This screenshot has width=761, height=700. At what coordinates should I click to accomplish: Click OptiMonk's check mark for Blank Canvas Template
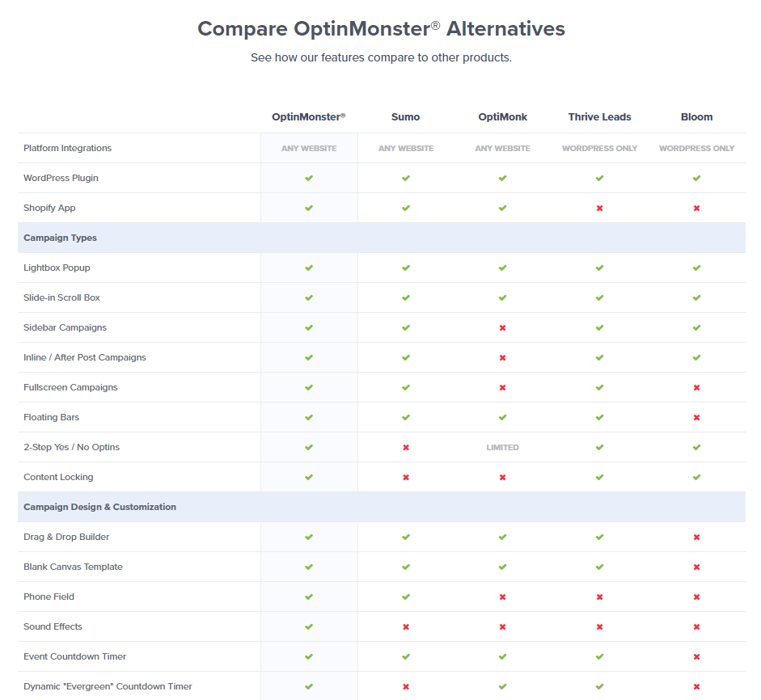click(x=502, y=567)
